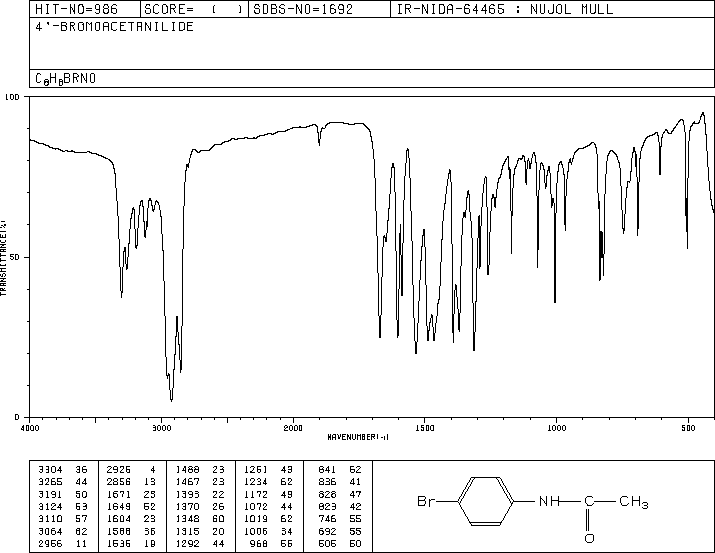
Task: Click the y-axis label 0
Action: click(18, 417)
